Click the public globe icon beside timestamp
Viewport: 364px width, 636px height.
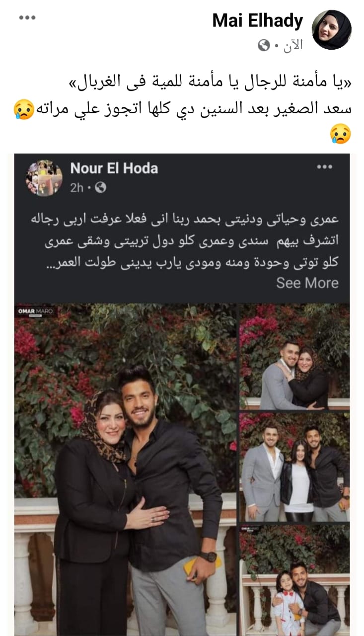coord(264,46)
